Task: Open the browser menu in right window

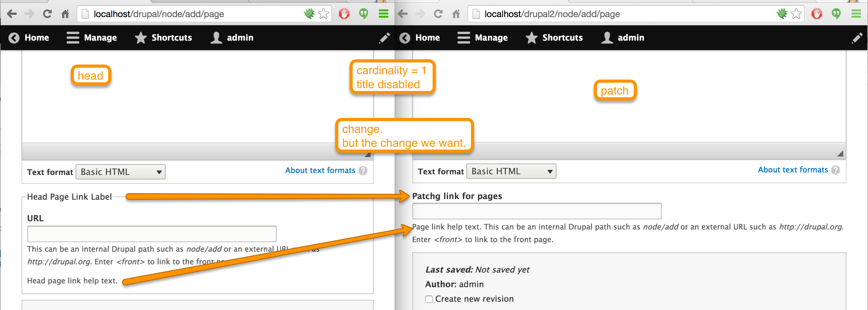Action: click(856, 14)
